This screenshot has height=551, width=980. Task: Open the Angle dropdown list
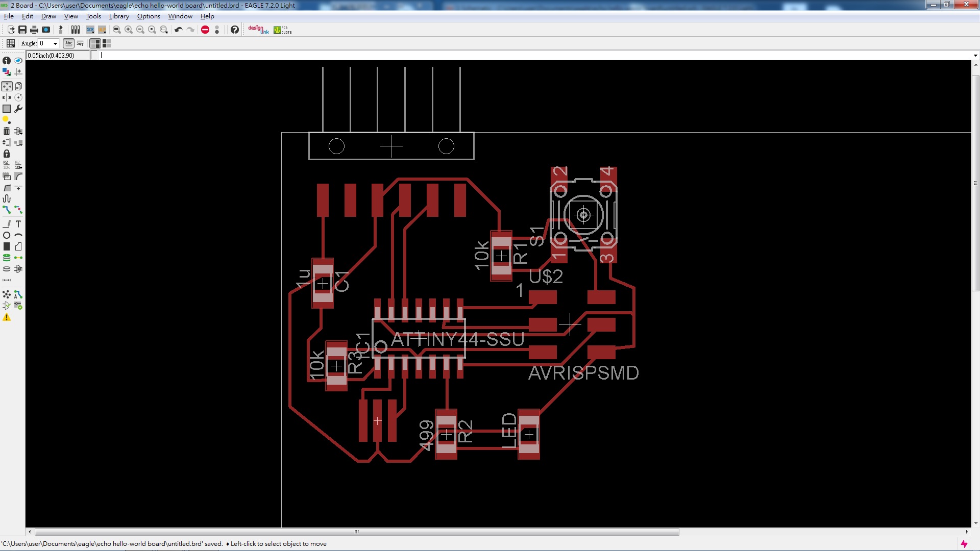pyautogui.click(x=55, y=43)
